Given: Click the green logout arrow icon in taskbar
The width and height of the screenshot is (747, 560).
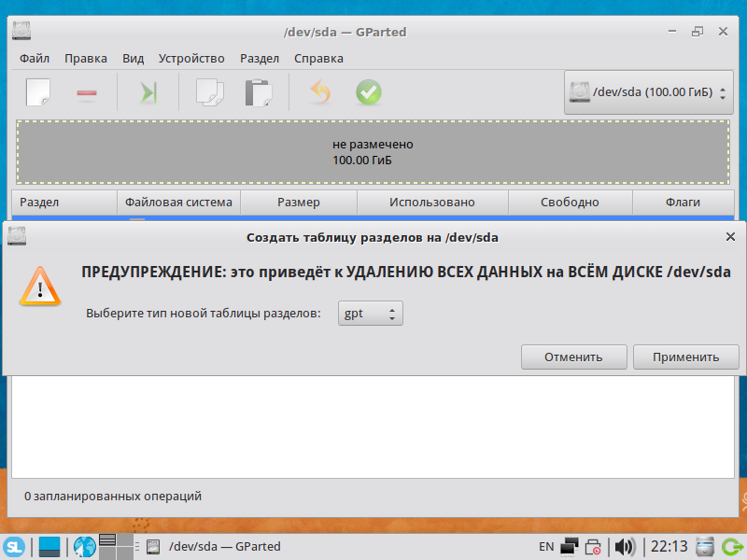Looking at the screenshot, I should (732, 547).
